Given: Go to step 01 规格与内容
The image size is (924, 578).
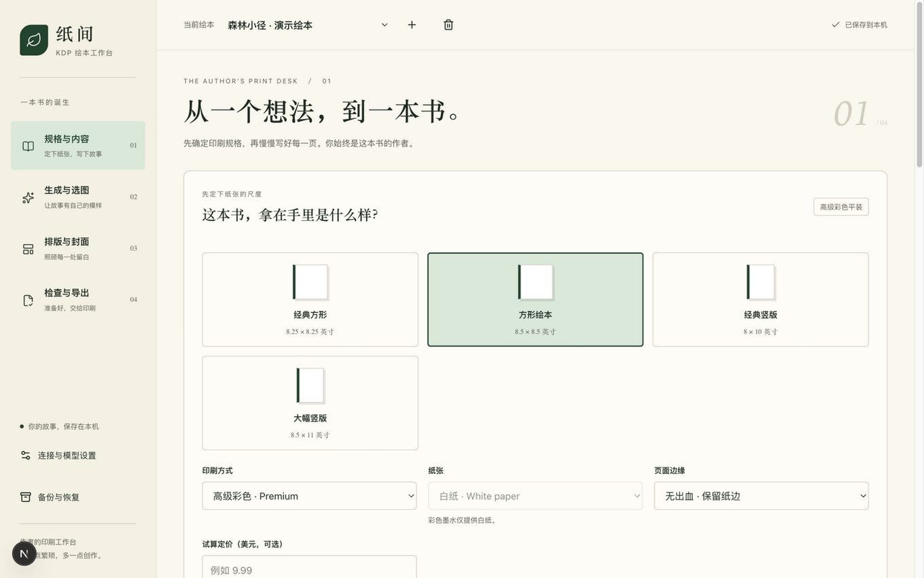Looking at the screenshot, I should [78, 146].
